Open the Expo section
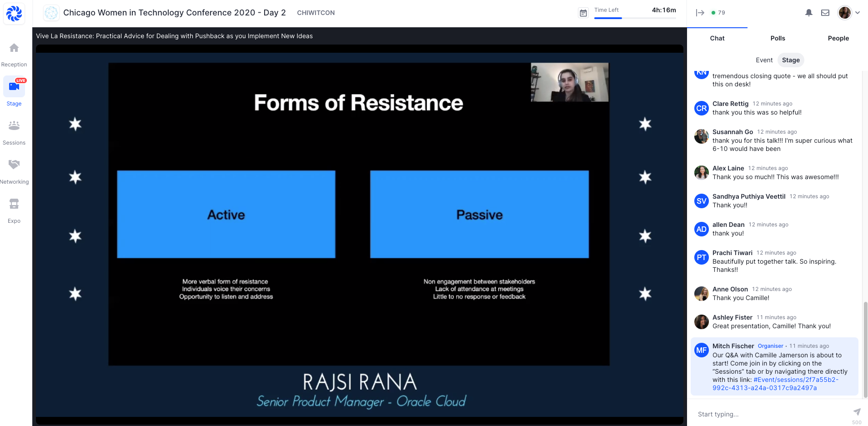 (x=14, y=211)
